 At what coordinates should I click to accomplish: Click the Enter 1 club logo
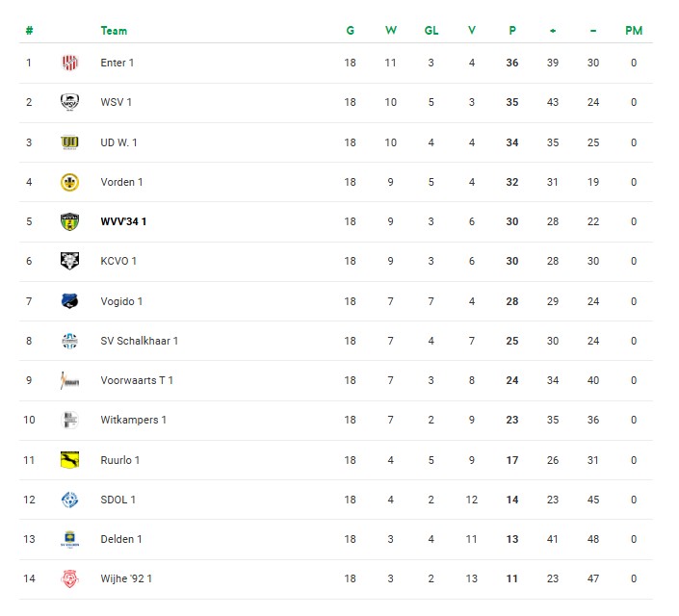(x=69, y=63)
